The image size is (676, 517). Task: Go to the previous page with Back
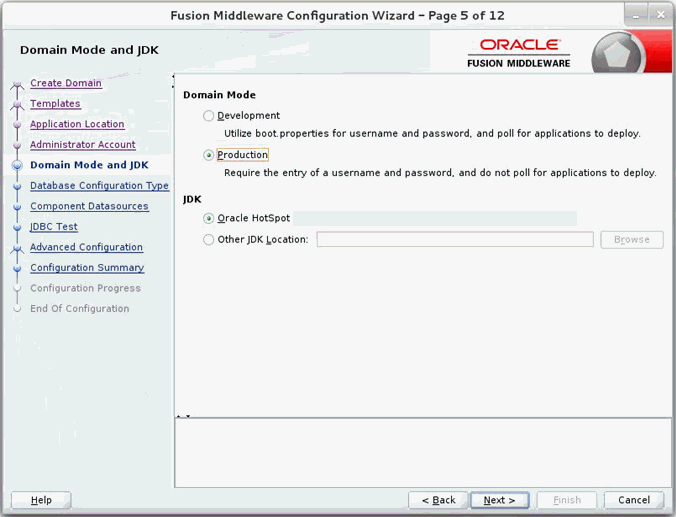coord(438,500)
